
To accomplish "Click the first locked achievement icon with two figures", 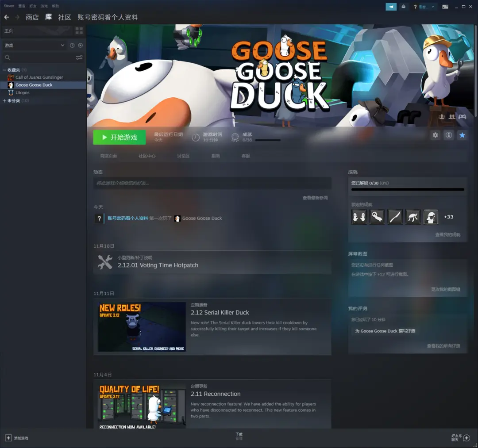I will pyautogui.click(x=359, y=217).
